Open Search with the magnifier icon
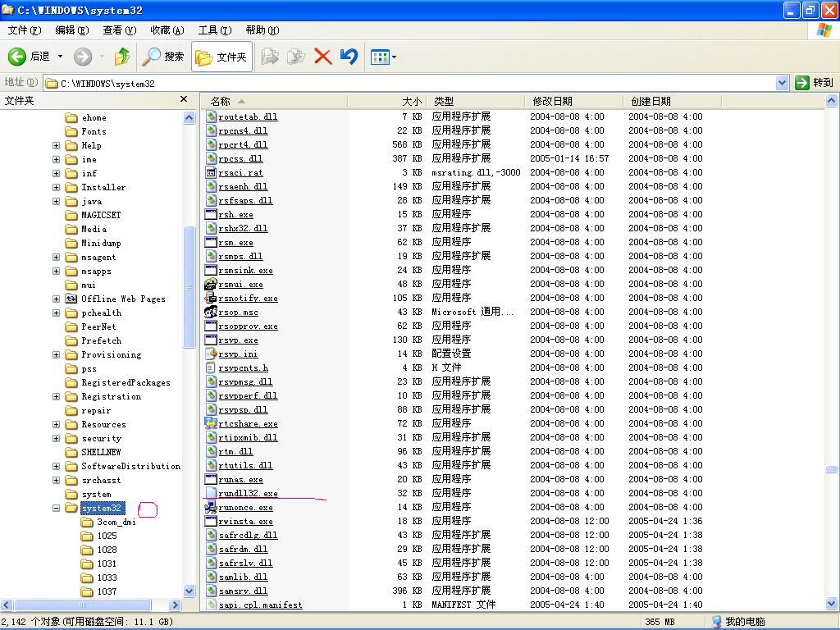840x630 pixels. tap(153, 57)
